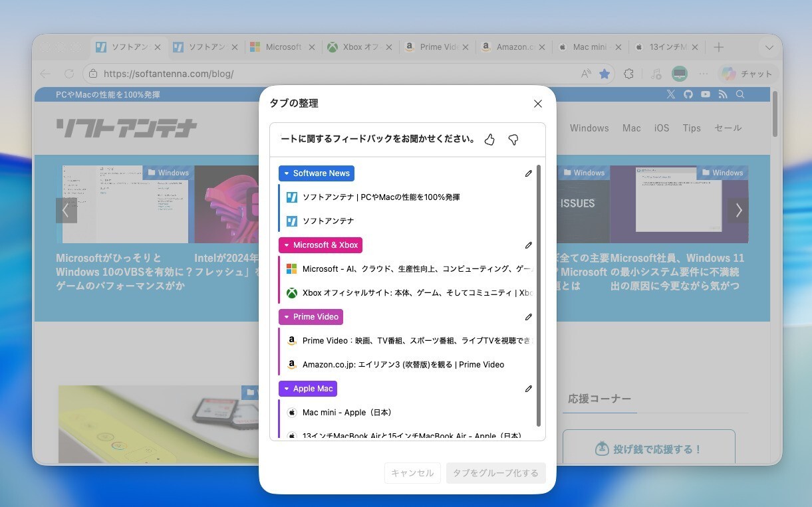The width and height of the screenshot is (812, 507).
Task: Click the favorites star in address bar
Action: tap(605, 74)
